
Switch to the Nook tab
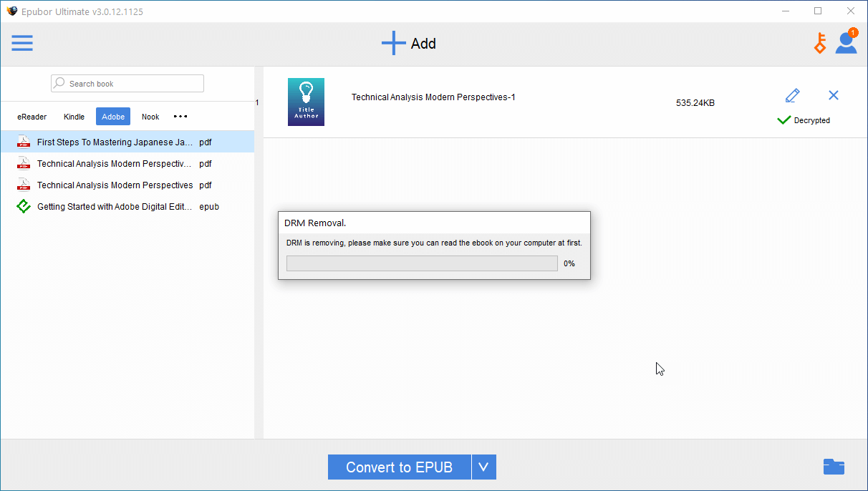pos(150,117)
